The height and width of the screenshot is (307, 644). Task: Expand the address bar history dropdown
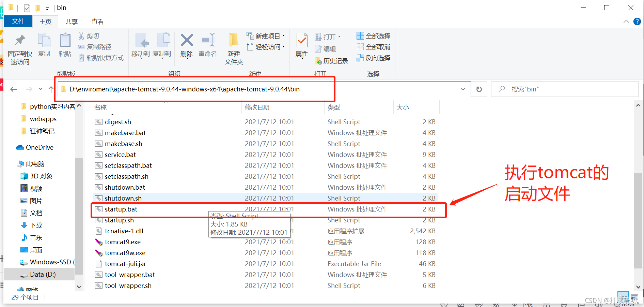click(462, 89)
